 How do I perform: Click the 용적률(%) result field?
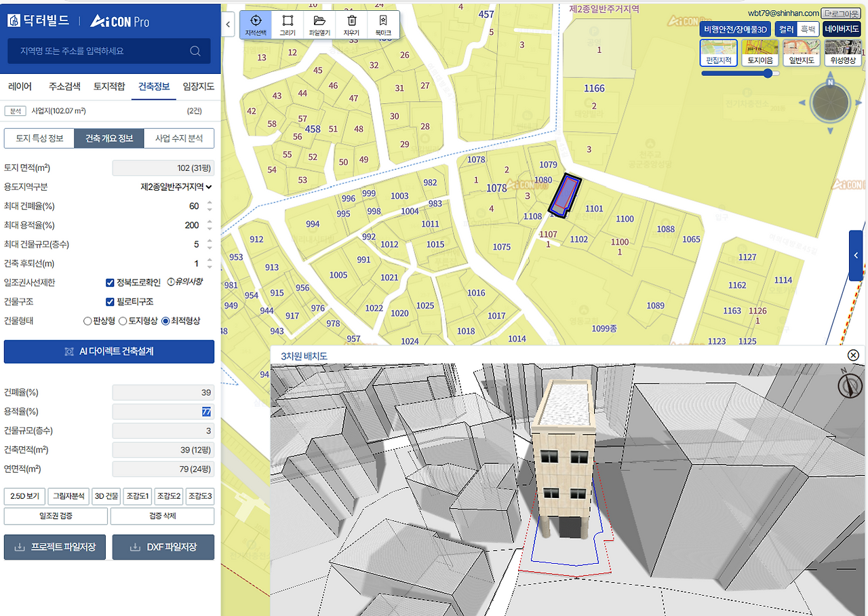pos(163,412)
